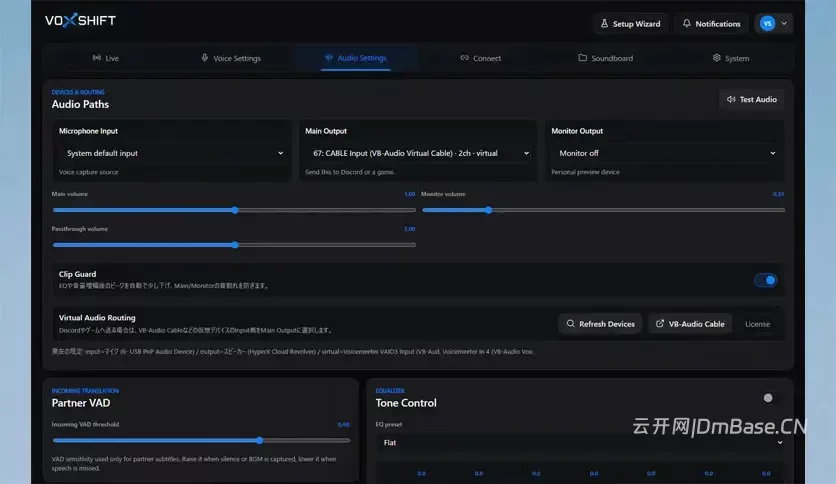Click the Tone Control heading
The image size is (836, 484).
pyautogui.click(x=406, y=403)
